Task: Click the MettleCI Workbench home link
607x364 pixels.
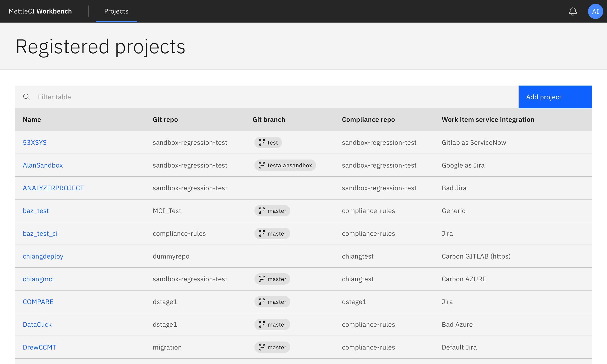Action: (x=40, y=11)
